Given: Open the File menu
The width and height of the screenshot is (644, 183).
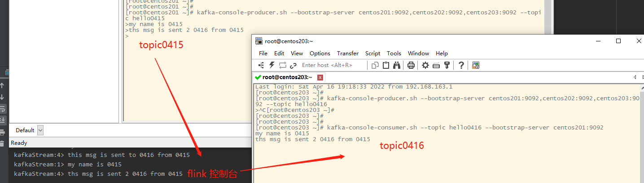Looking at the screenshot, I should pos(263,53).
